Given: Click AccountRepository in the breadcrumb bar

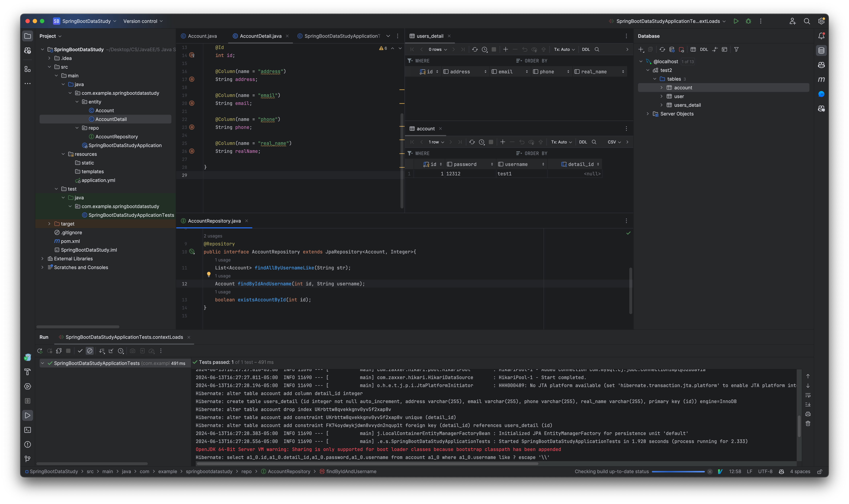Looking at the screenshot, I should (x=289, y=471).
